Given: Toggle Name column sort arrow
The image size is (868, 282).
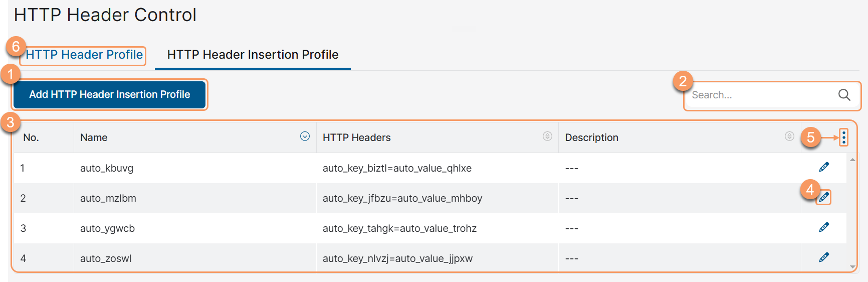Looking at the screenshot, I should tap(305, 136).
